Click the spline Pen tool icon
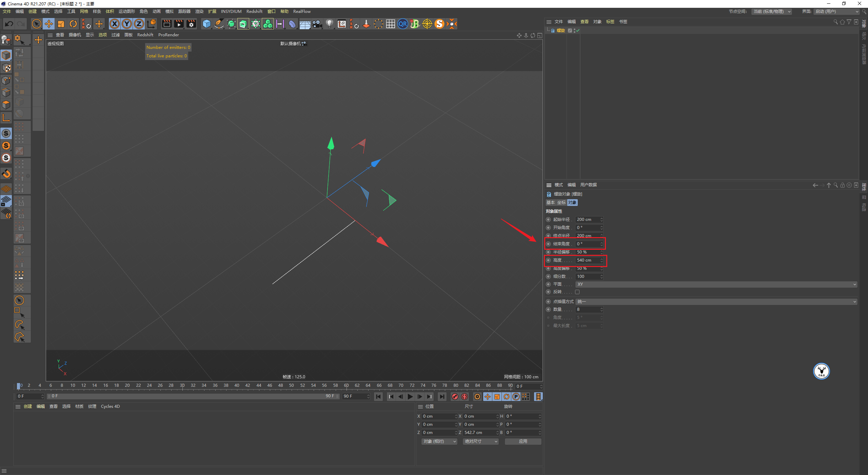 click(219, 24)
